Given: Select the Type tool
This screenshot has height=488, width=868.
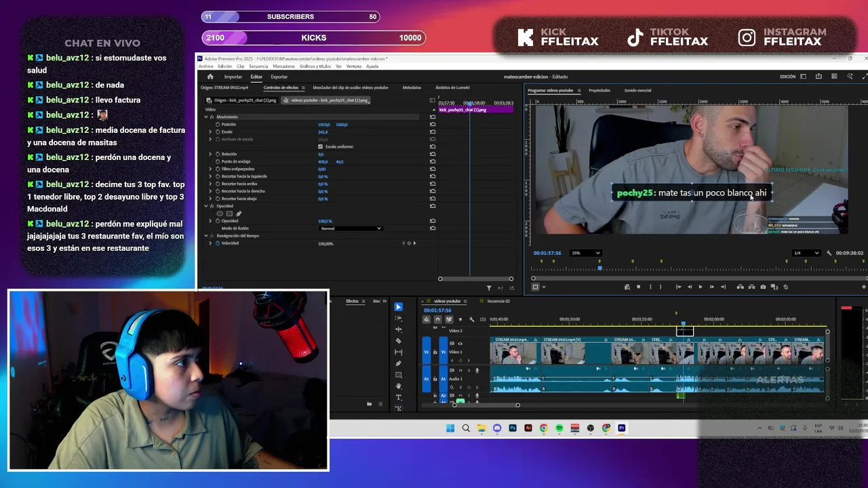Looking at the screenshot, I should (x=398, y=397).
